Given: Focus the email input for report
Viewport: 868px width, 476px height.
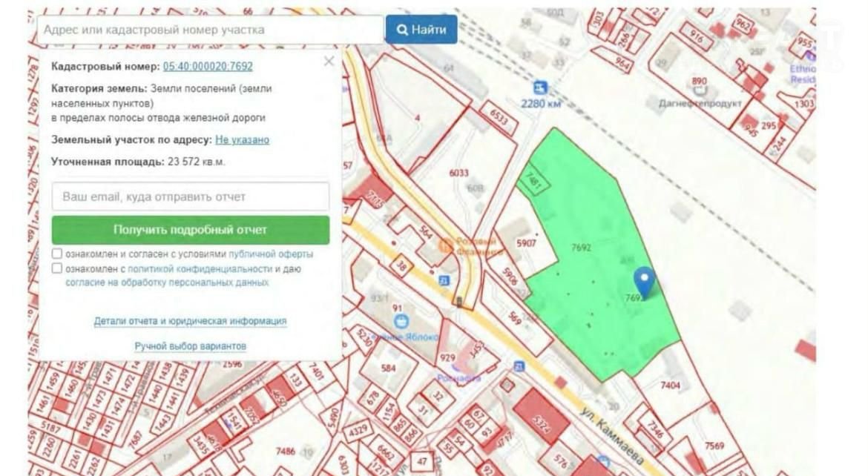Looking at the screenshot, I should (191, 197).
